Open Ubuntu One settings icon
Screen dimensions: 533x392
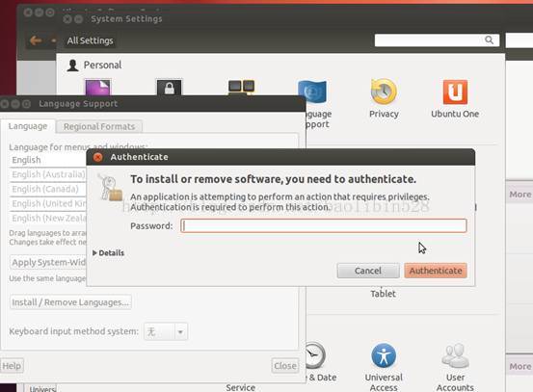coord(455,91)
